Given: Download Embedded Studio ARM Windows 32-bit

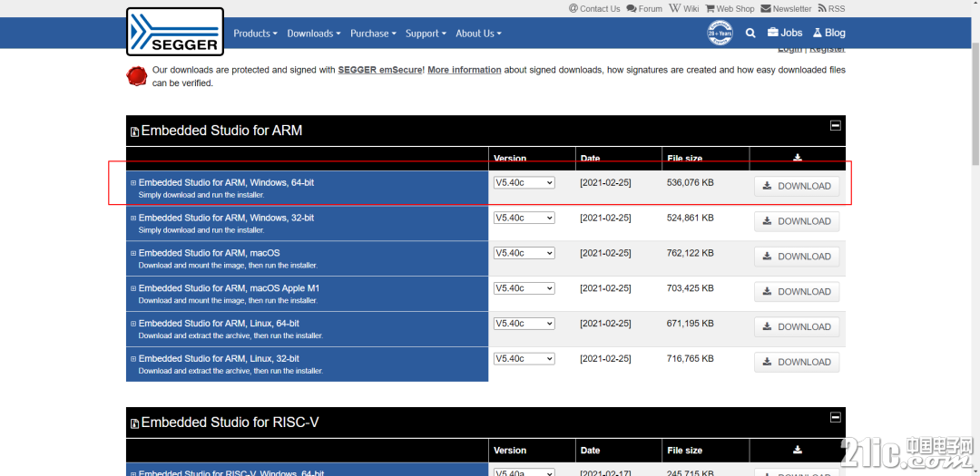Looking at the screenshot, I should [x=797, y=221].
